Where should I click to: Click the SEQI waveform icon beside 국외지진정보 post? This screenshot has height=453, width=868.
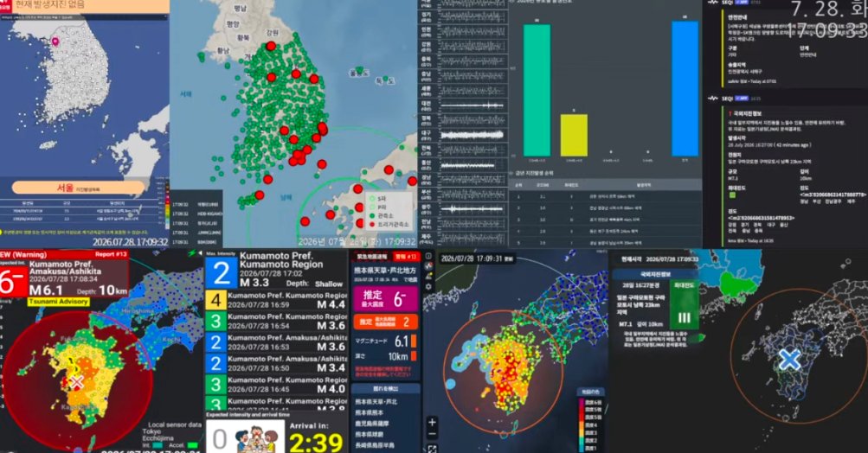click(x=712, y=99)
